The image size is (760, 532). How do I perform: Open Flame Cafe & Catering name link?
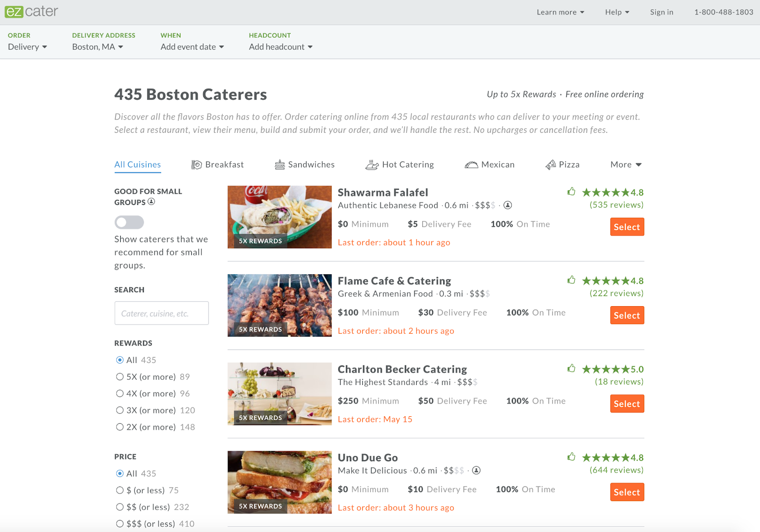pos(394,281)
